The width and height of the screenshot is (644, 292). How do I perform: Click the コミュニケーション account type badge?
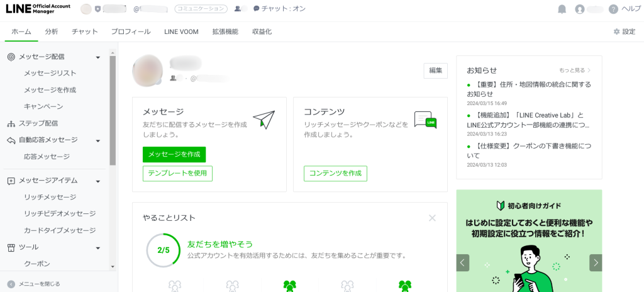tap(201, 9)
